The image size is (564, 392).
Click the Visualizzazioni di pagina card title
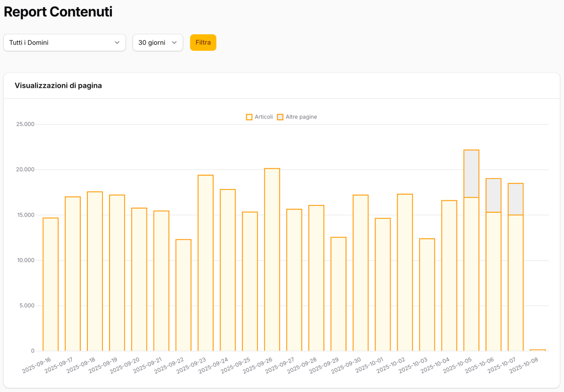58,86
